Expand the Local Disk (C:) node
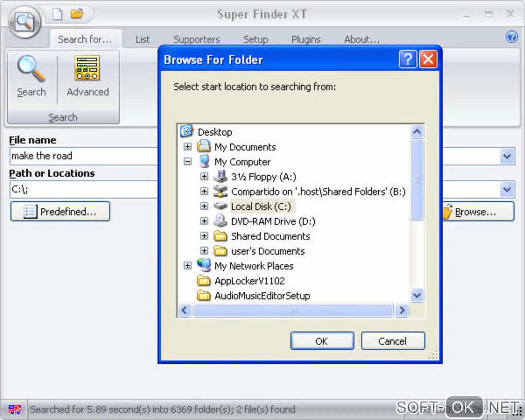525x420 pixels. (204, 206)
